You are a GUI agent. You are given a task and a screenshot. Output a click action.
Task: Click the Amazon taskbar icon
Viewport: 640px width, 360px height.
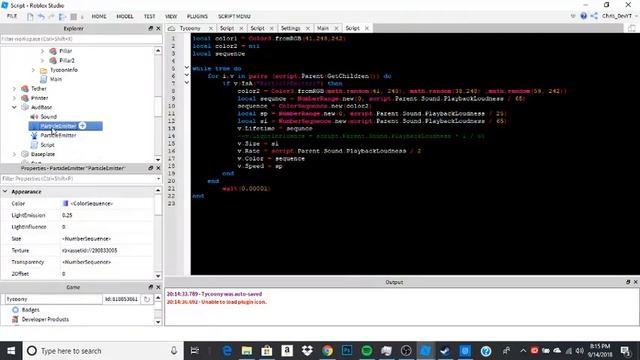287,351
